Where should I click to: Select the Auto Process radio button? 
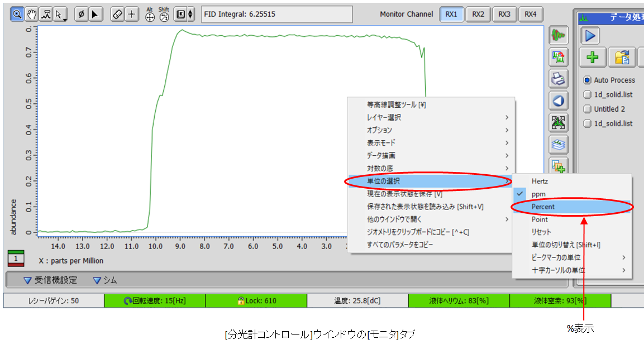point(588,80)
